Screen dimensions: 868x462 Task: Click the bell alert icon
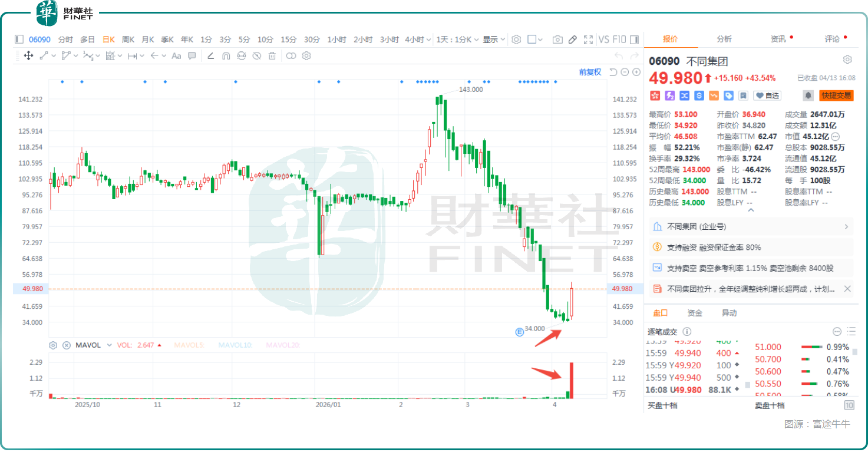coord(808,95)
